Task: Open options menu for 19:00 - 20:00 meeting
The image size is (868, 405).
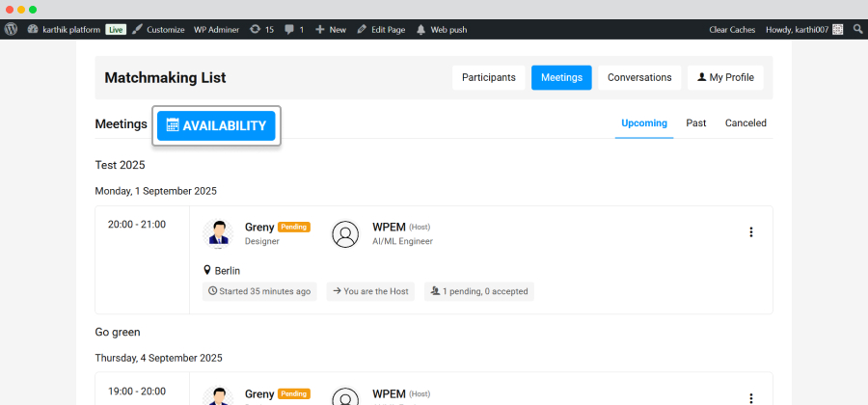Action: click(x=751, y=398)
